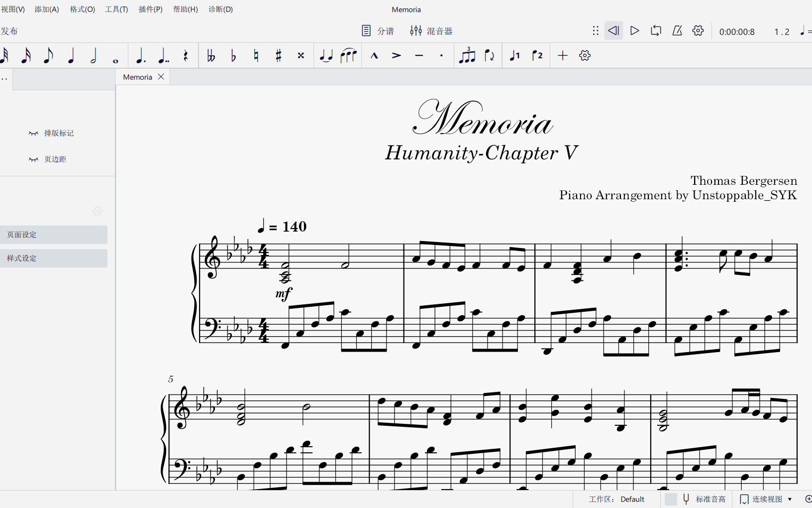Select the quarter note duration
Viewport: 812px width, 508px height.
(71, 55)
